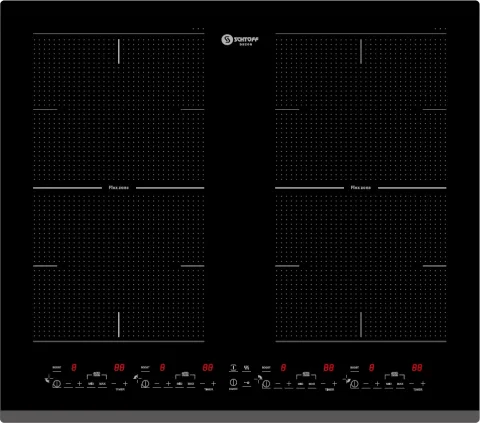Tap the front-left zone power level display

(74, 367)
